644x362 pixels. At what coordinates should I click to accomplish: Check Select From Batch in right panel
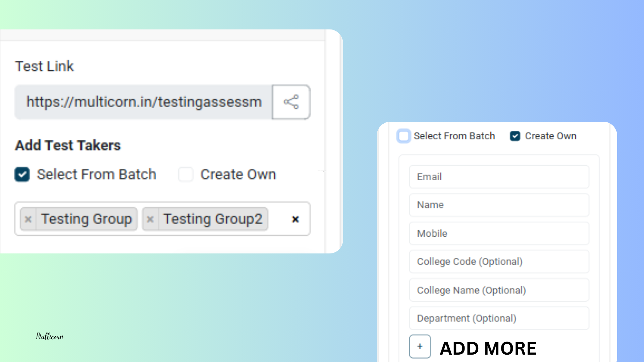[404, 136]
